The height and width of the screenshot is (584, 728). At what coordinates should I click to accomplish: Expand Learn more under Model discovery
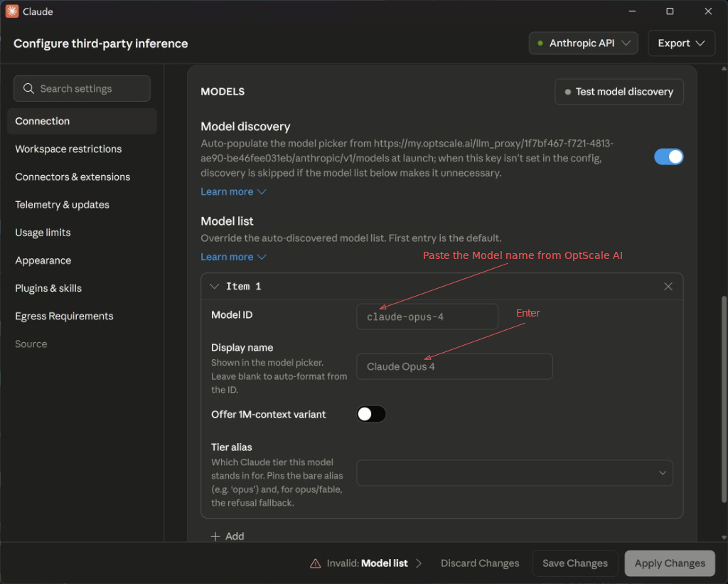tap(233, 191)
